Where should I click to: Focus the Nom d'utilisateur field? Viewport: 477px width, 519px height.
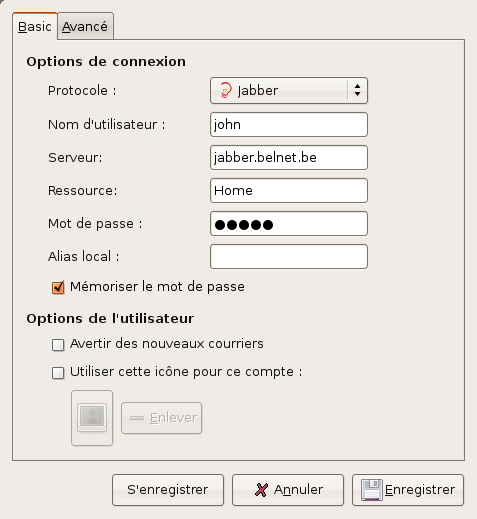[x=289, y=124]
